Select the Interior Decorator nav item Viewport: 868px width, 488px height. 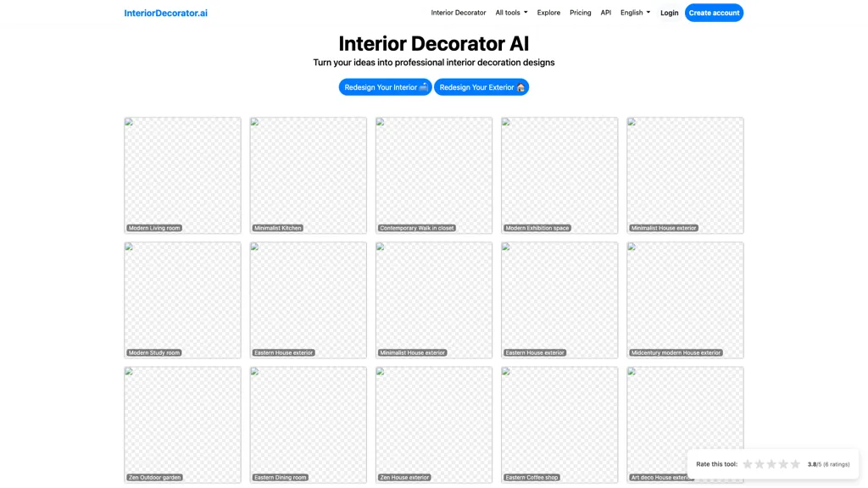pyautogui.click(x=458, y=12)
